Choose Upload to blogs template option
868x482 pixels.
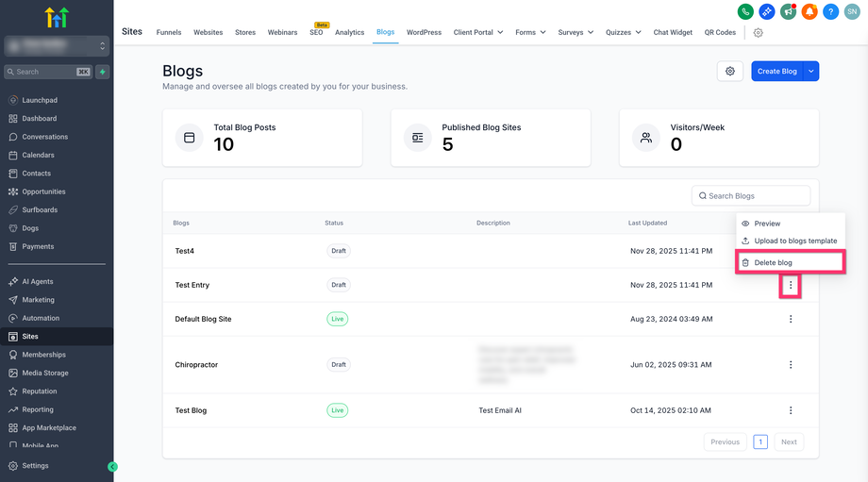point(795,241)
